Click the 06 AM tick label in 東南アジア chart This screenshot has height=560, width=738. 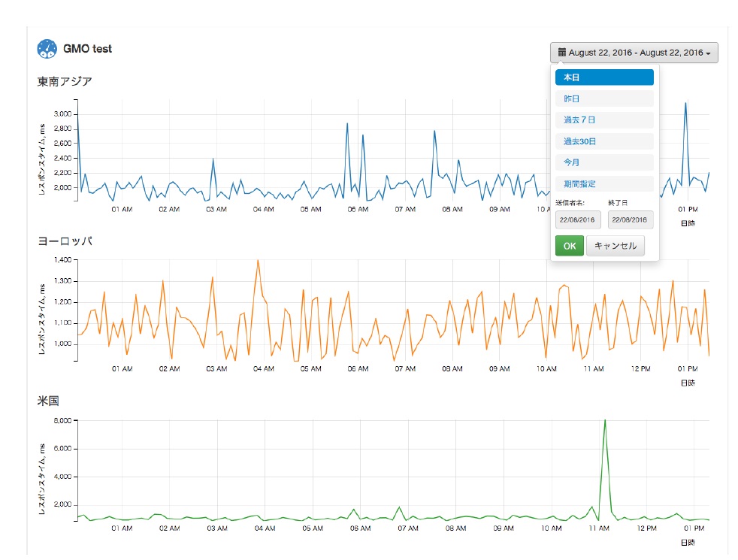(x=358, y=210)
